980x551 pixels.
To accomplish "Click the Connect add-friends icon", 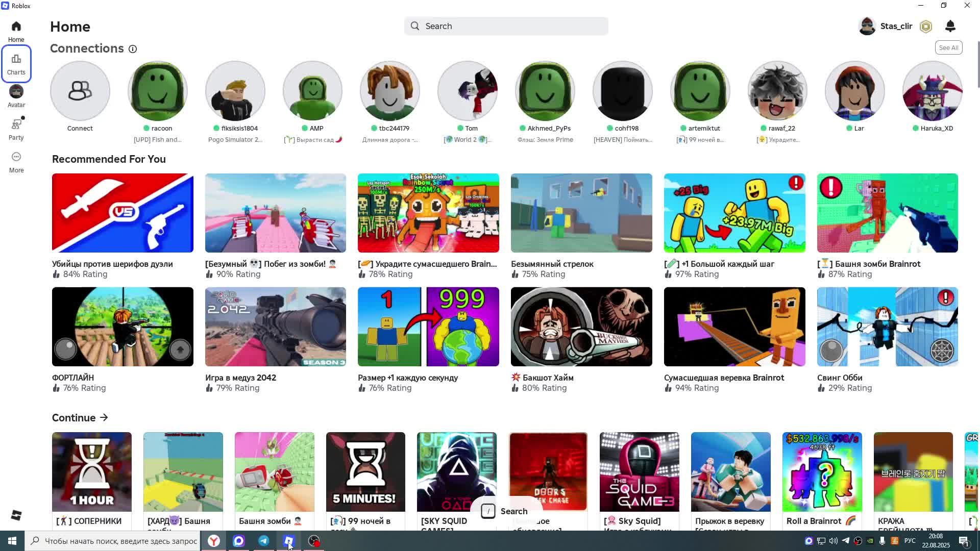I will pos(80,91).
